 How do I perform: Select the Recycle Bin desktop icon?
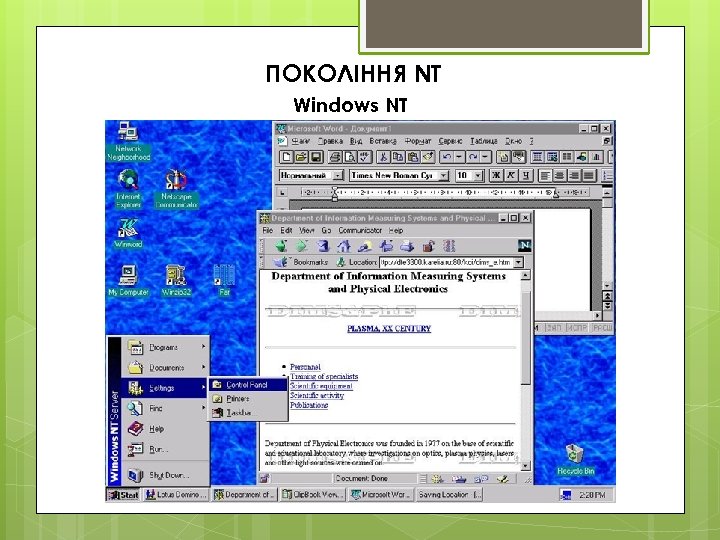coord(575,460)
